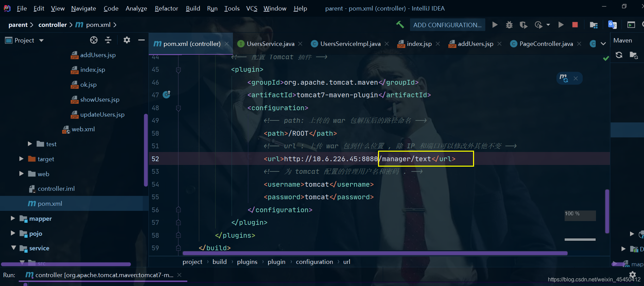This screenshot has height=286, width=644.
Task: Click the editor vertical scrollbar thumb
Action: click(x=607, y=212)
